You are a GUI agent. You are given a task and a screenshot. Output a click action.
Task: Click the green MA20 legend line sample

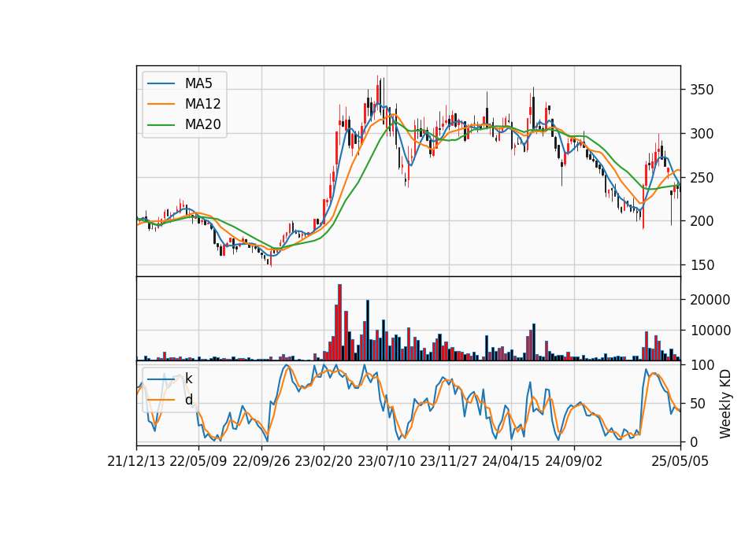pos(161,125)
